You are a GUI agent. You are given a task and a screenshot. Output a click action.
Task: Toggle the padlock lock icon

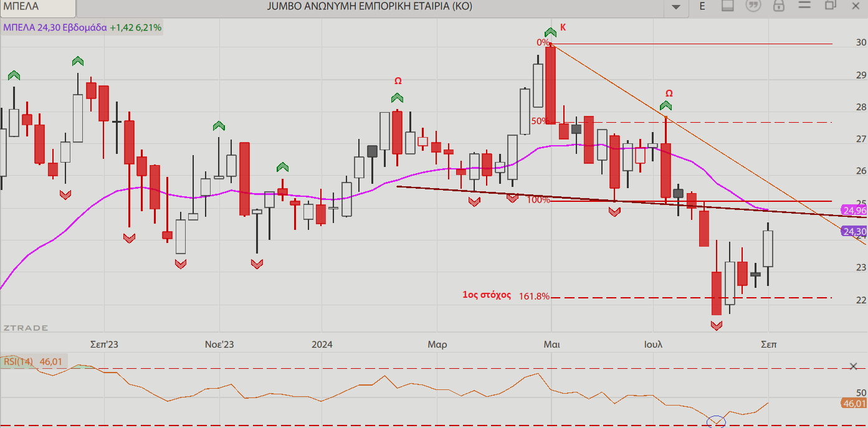click(x=778, y=6)
